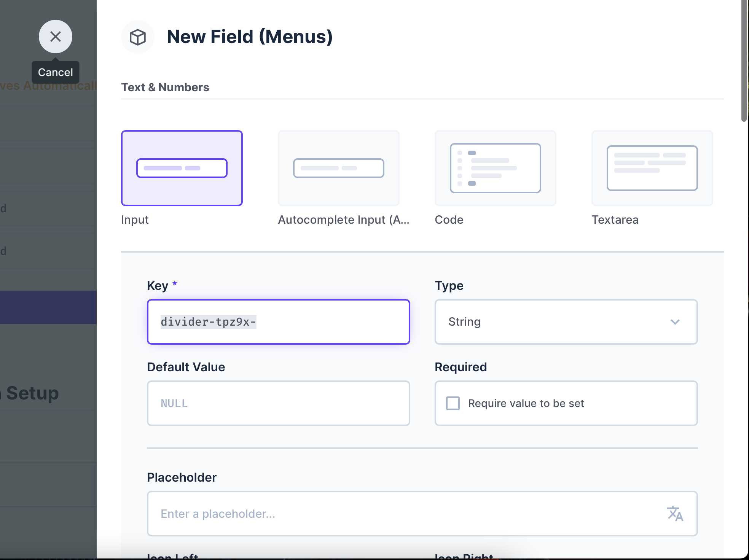Click the Placeholder text input

[422, 514]
